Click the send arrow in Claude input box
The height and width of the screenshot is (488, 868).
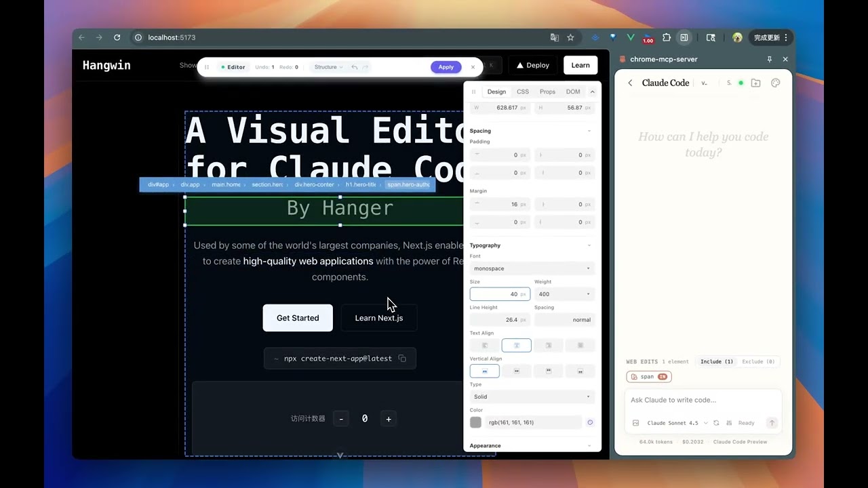coord(772,423)
